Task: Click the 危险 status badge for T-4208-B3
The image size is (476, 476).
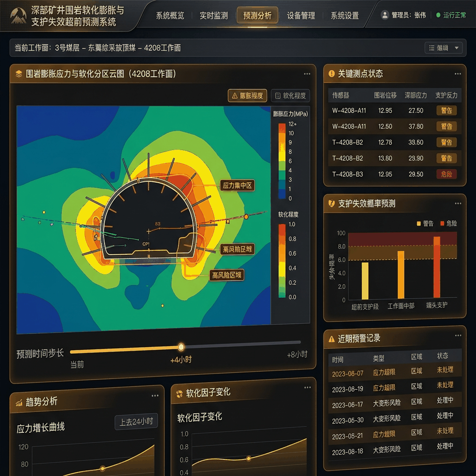Action: coord(446,174)
